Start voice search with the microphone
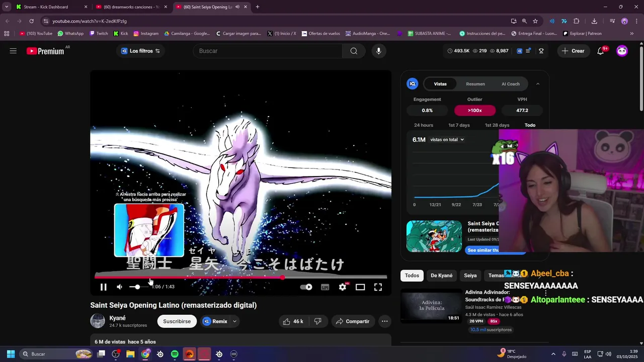The image size is (644, 362). (379, 51)
